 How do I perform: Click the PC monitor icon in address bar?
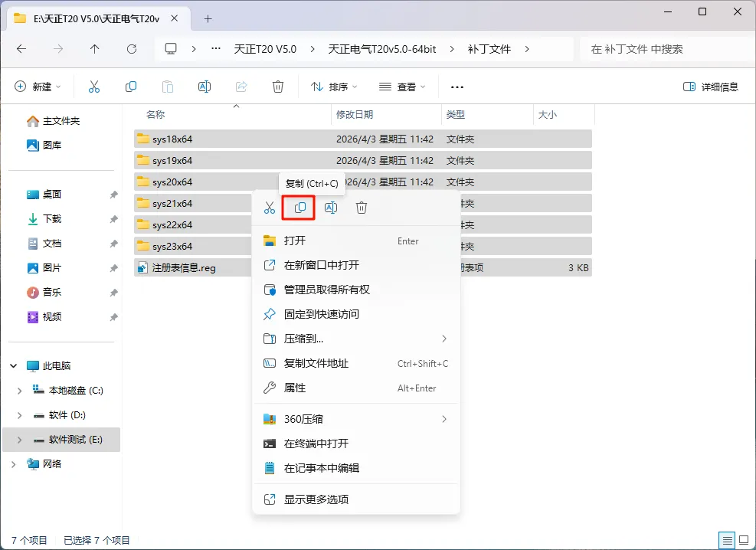tap(171, 49)
